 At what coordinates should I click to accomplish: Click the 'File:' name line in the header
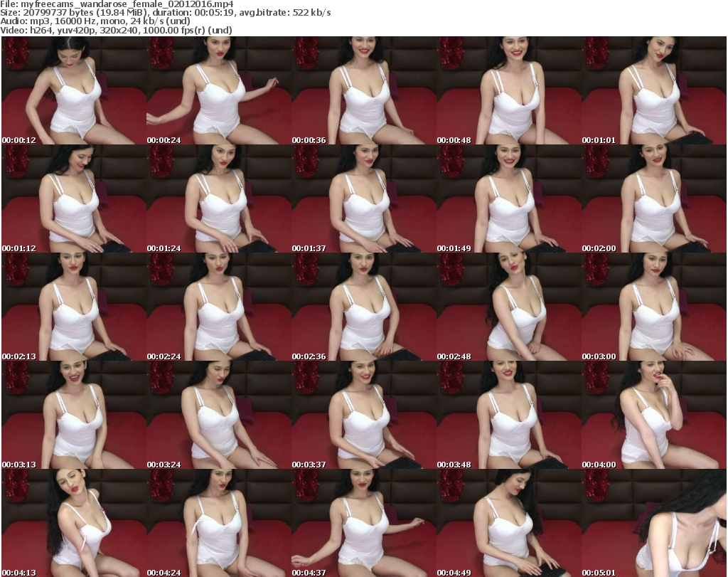click(x=117, y=4)
